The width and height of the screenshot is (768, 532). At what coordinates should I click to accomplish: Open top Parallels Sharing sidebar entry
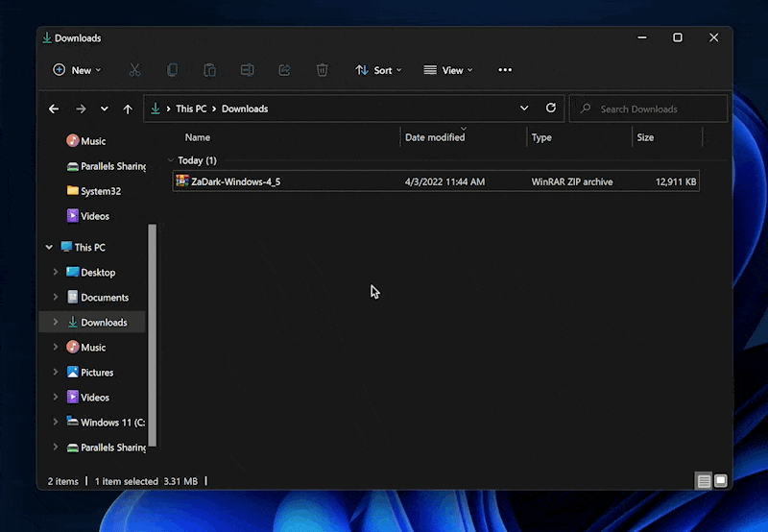coord(107,166)
